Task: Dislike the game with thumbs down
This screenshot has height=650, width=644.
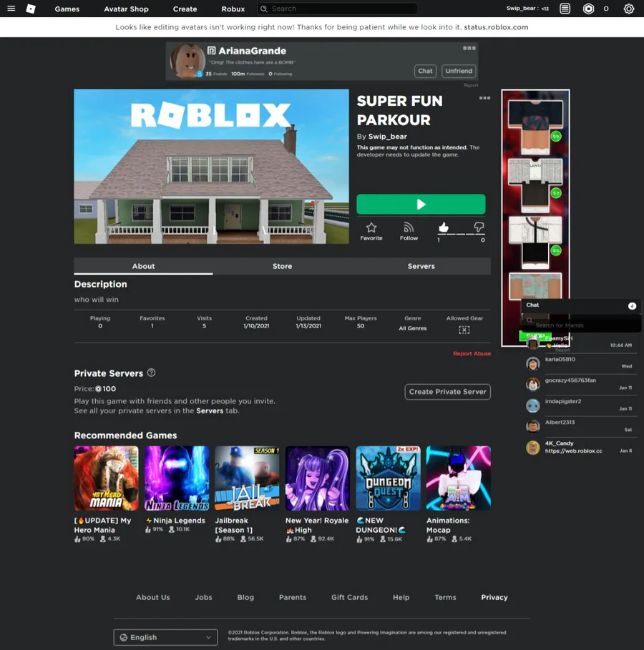Action: pos(479,227)
